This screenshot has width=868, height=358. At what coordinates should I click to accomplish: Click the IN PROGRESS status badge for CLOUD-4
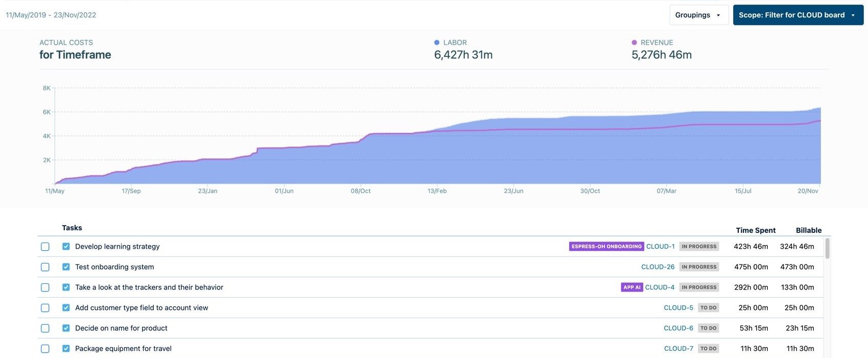pyautogui.click(x=699, y=287)
